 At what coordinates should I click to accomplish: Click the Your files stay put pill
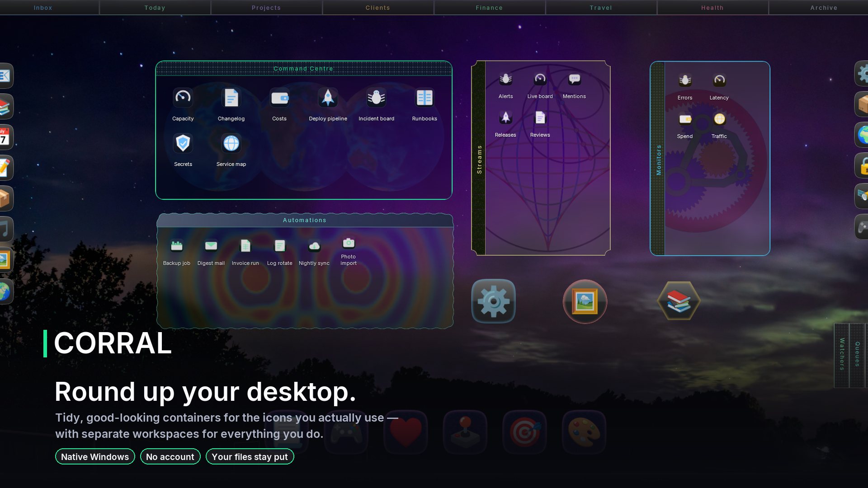click(250, 456)
